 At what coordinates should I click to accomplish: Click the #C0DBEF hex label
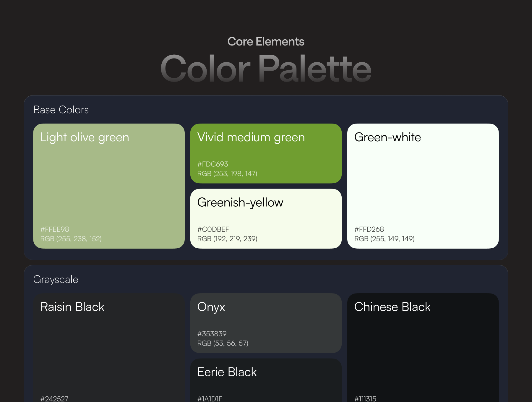click(213, 229)
